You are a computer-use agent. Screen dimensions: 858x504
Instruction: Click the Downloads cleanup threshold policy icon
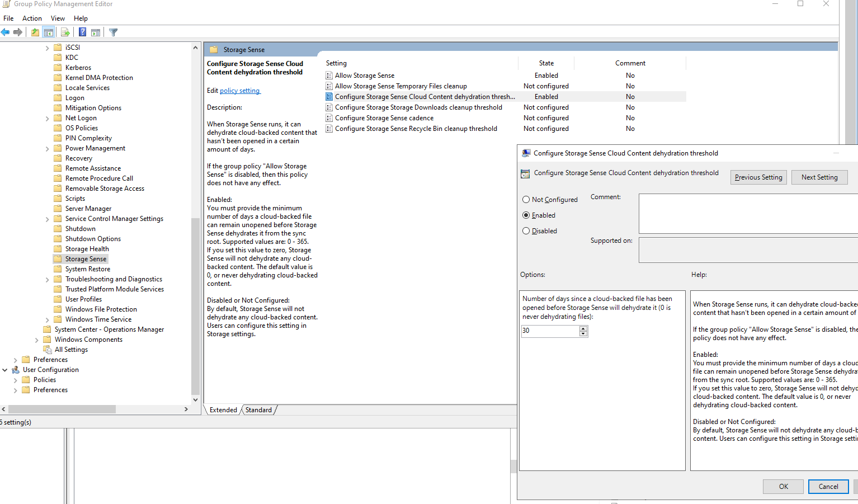(x=329, y=107)
